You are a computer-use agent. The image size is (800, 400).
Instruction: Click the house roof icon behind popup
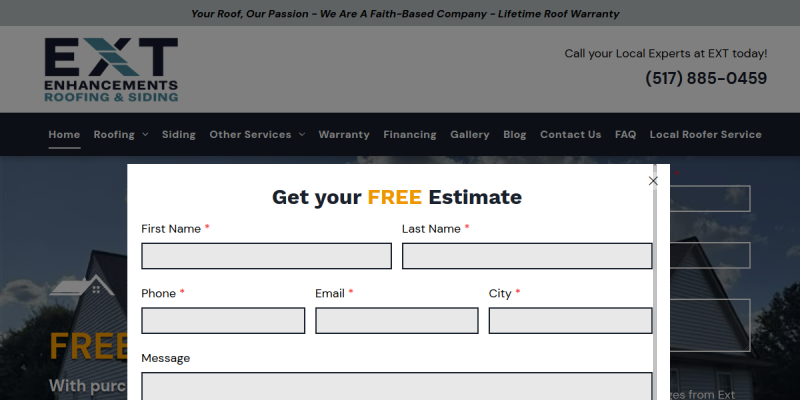tap(82, 285)
